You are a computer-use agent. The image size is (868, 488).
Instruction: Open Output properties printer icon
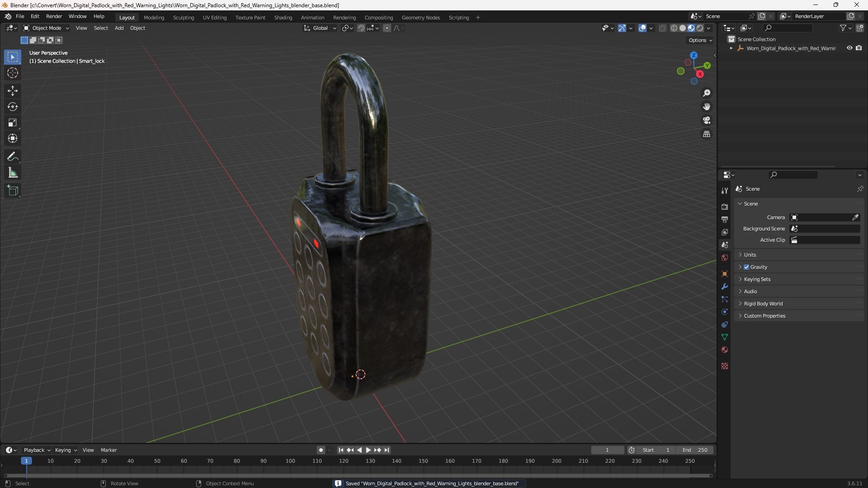coord(725,219)
